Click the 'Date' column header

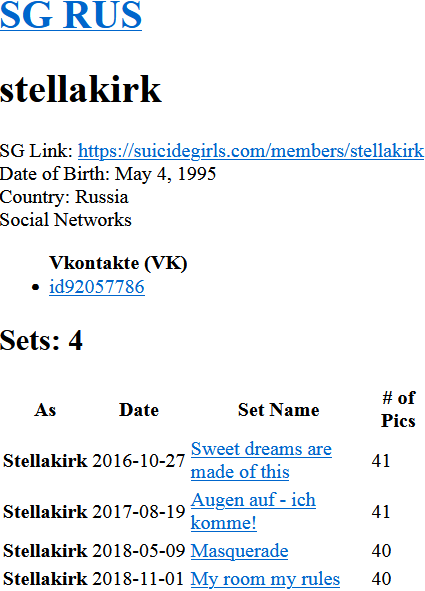[139, 410]
